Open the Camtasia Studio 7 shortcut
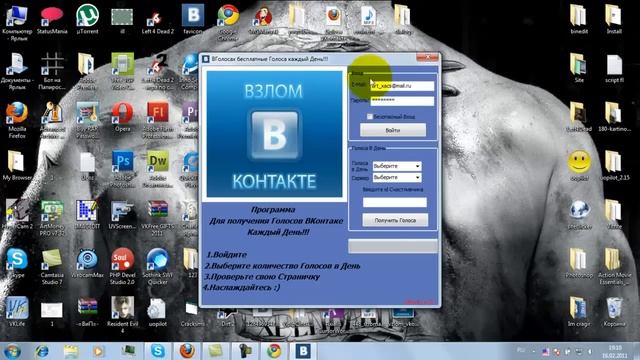 click(52, 267)
